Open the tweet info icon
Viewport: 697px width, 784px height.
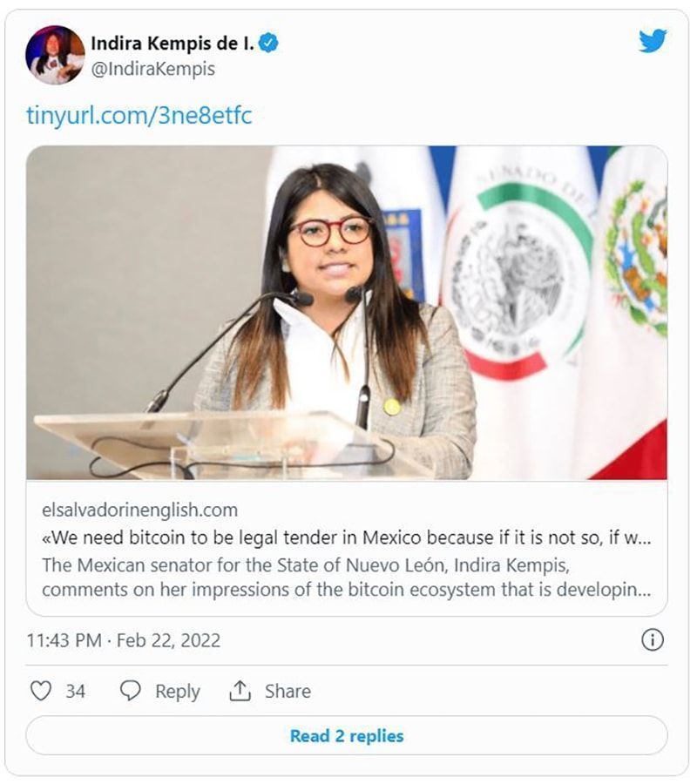[x=652, y=640]
